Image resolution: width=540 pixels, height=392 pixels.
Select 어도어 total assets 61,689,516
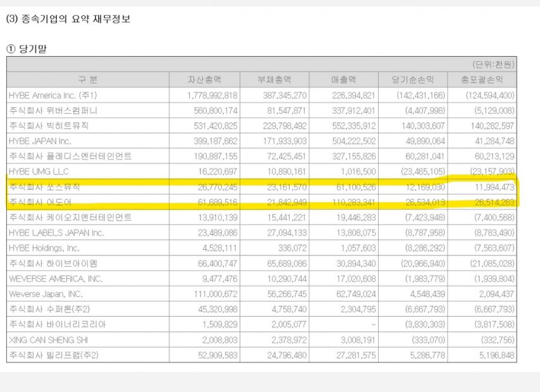218,202
